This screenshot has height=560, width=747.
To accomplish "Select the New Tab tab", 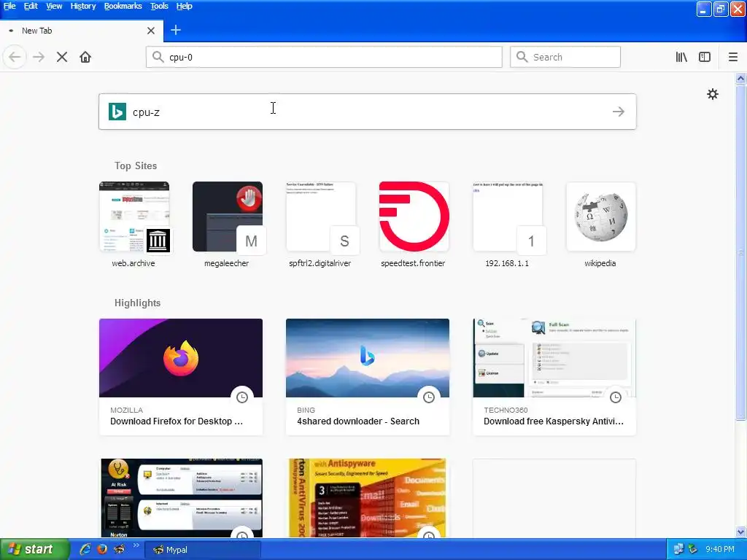I will pos(82,31).
